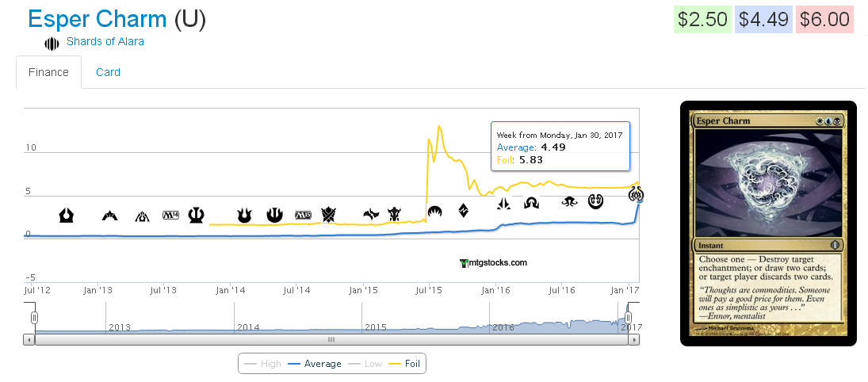Follow the Shards of Alara set link
The height and width of the screenshot is (382, 868).
(x=105, y=41)
